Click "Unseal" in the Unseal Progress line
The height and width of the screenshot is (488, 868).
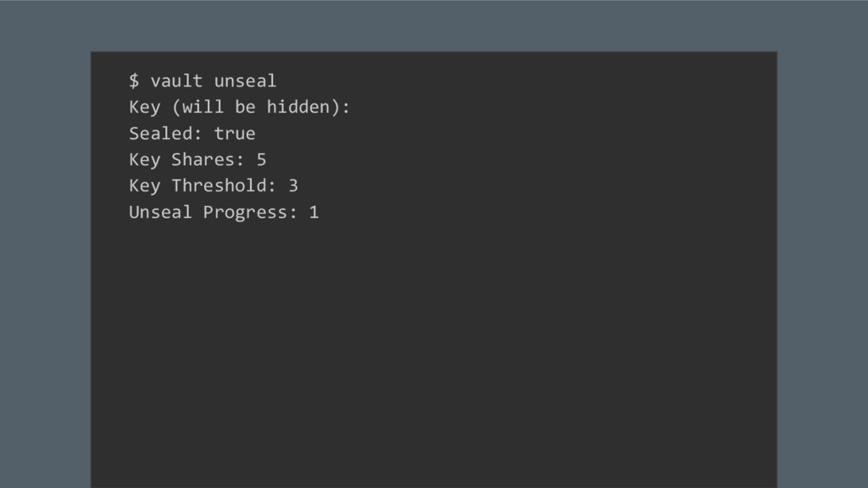click(x=160, y=213)
